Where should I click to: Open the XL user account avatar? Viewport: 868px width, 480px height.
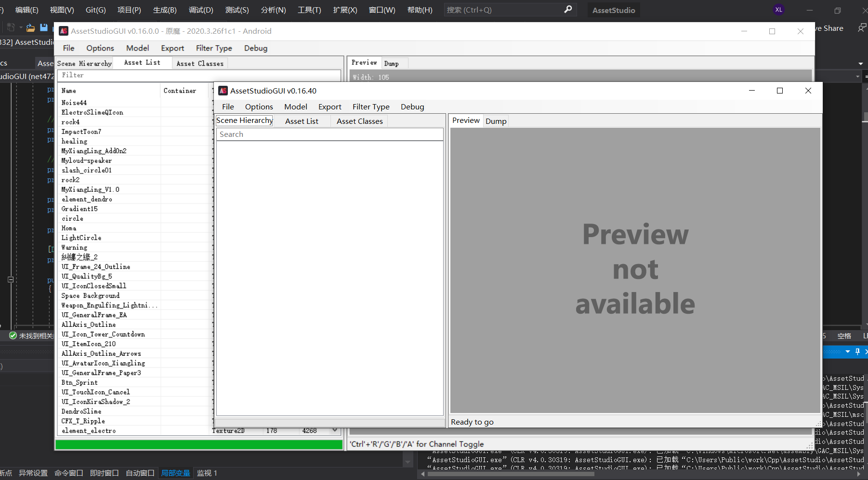point(778,10)
